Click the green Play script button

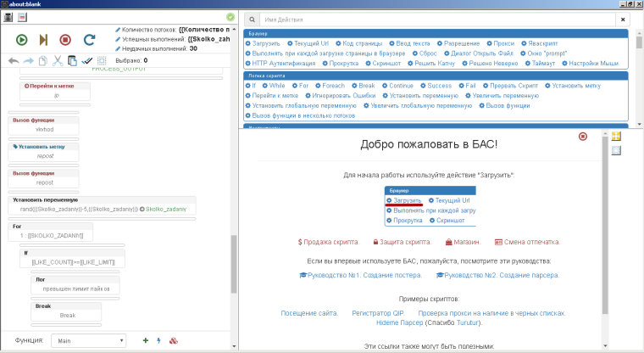[x=21, y=39]
